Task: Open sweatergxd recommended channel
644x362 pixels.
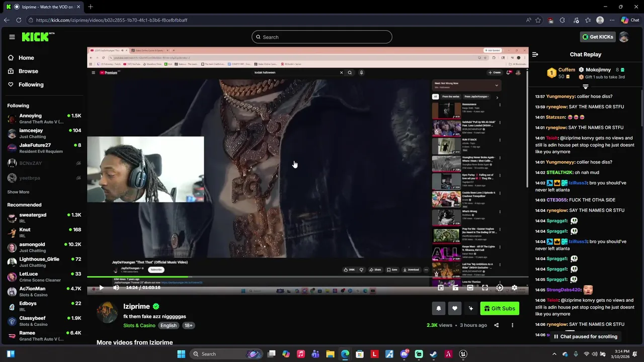Action: (x=44, y=218)
